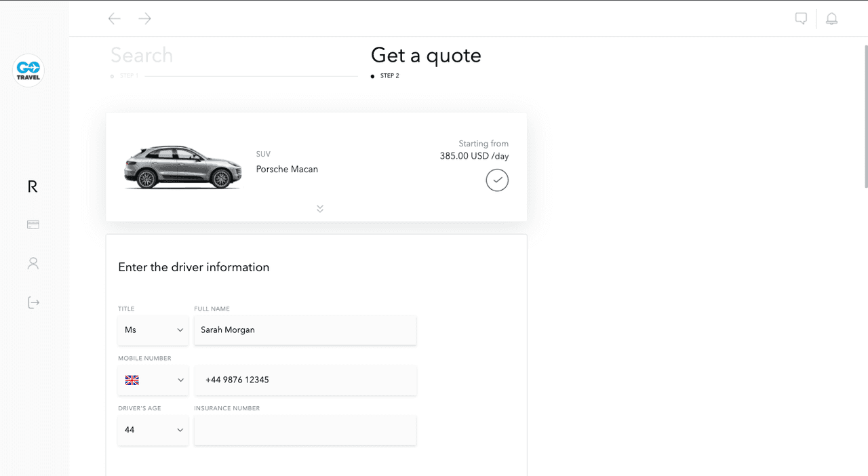Click the back arrow navigation icon

coord(115,19)
